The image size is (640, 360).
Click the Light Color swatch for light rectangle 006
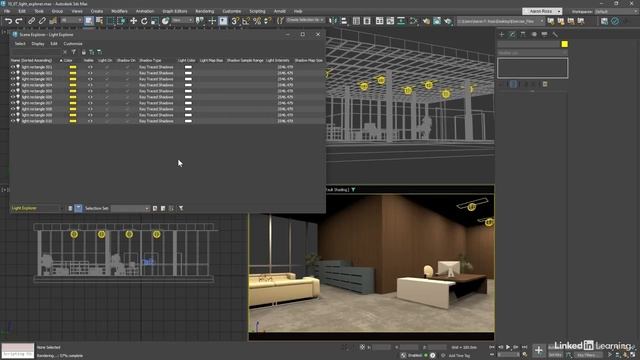[x=188, y=97]
